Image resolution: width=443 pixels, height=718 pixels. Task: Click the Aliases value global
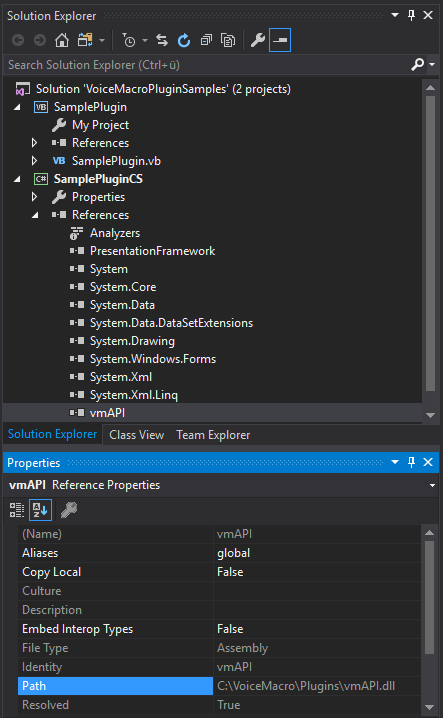[234, 553]
